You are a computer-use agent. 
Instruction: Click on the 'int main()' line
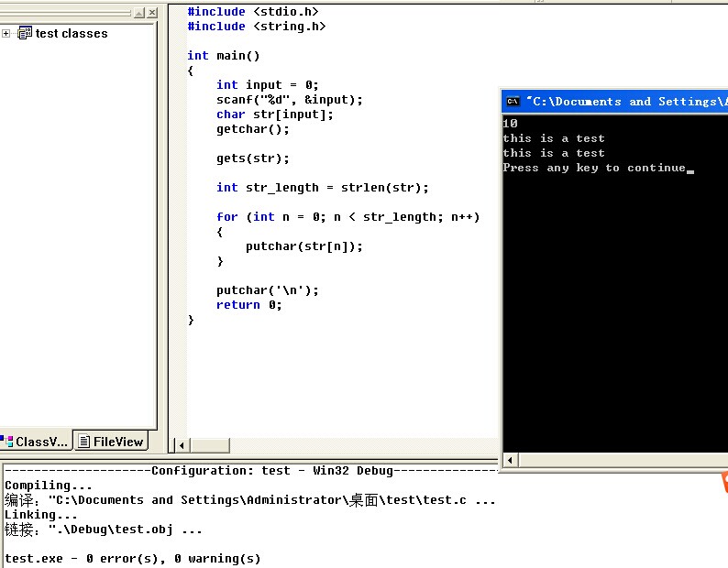[x=224, y=56]
